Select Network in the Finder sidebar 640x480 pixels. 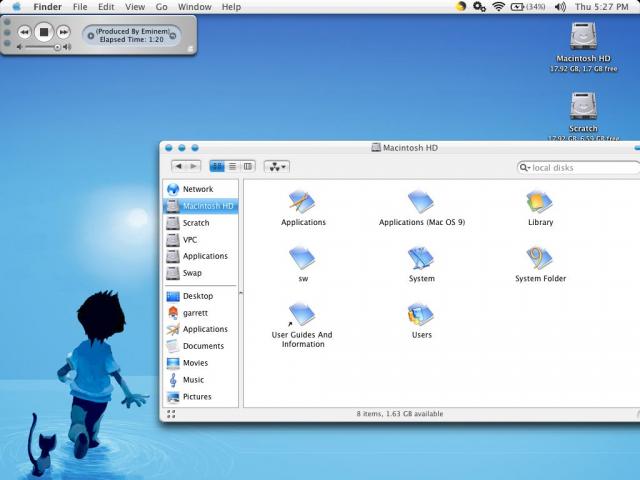[200, 189]
